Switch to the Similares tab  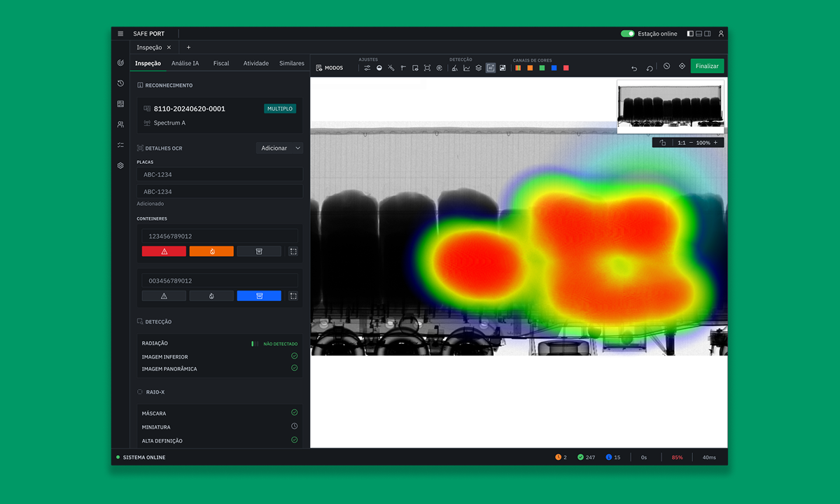coord(292,63)
